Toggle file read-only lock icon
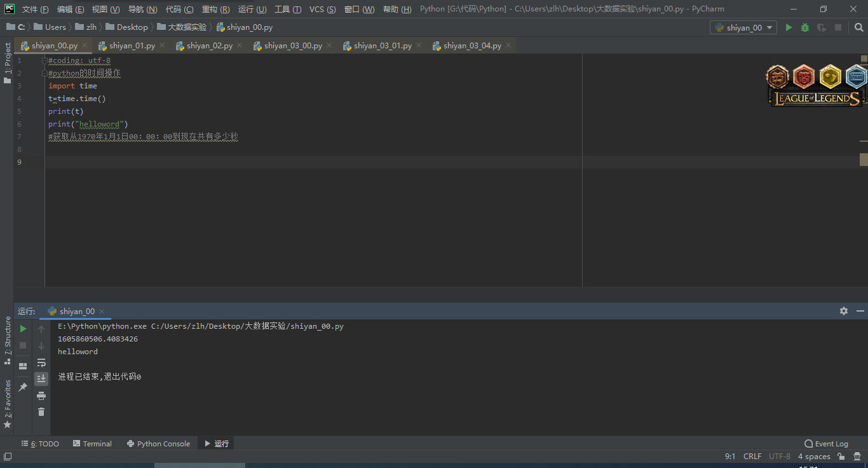 [841, 457]
